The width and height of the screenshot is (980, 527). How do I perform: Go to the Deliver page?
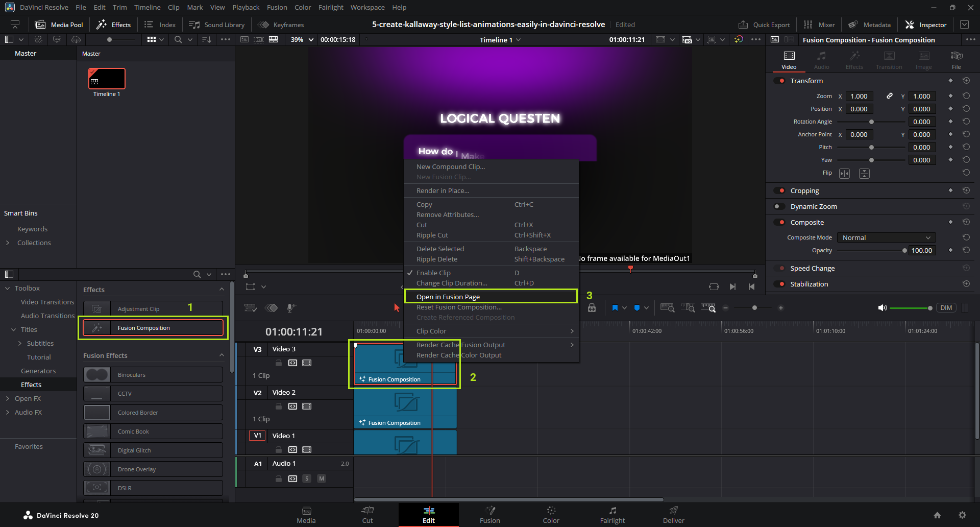673,514
